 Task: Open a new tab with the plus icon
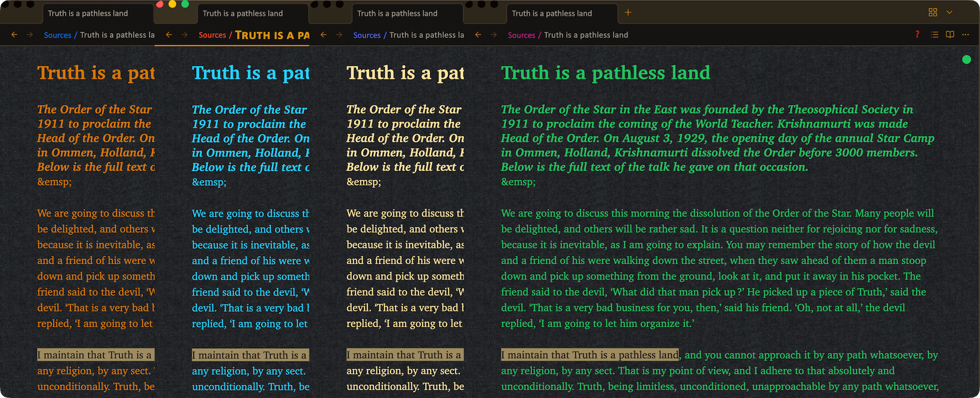click(x=628, y=12)
